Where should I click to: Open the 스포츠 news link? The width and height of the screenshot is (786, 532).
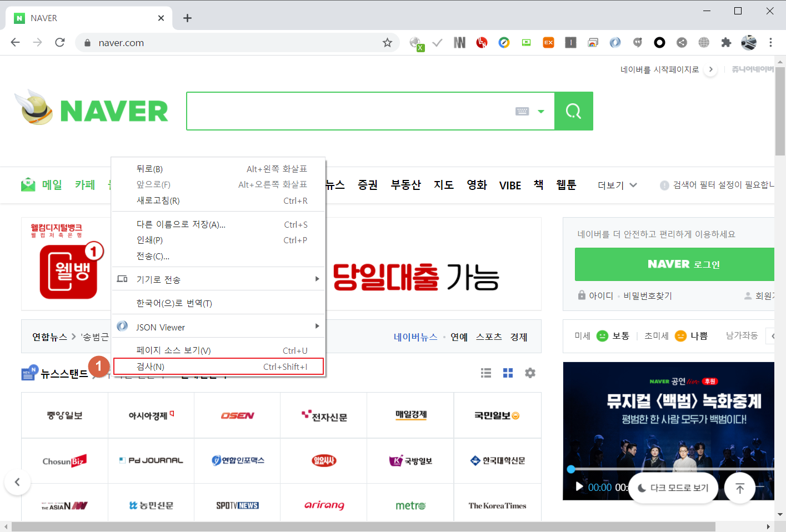coord(489,337)
